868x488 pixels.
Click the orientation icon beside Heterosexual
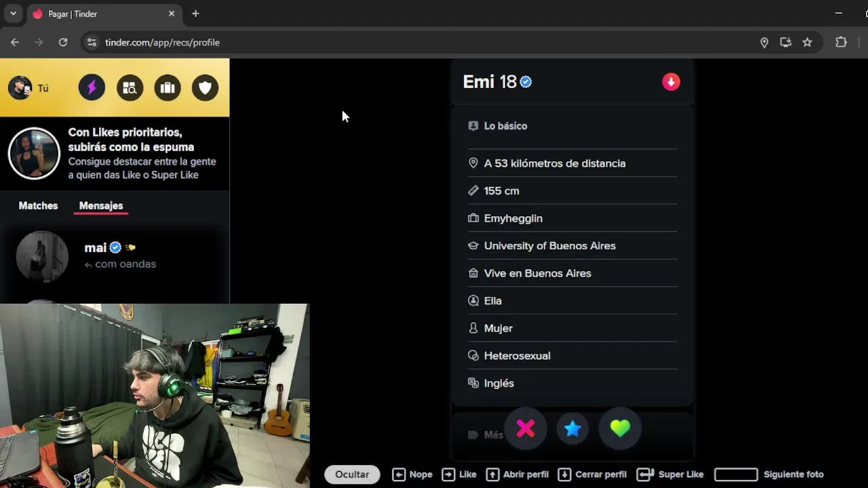pos(473,356)
